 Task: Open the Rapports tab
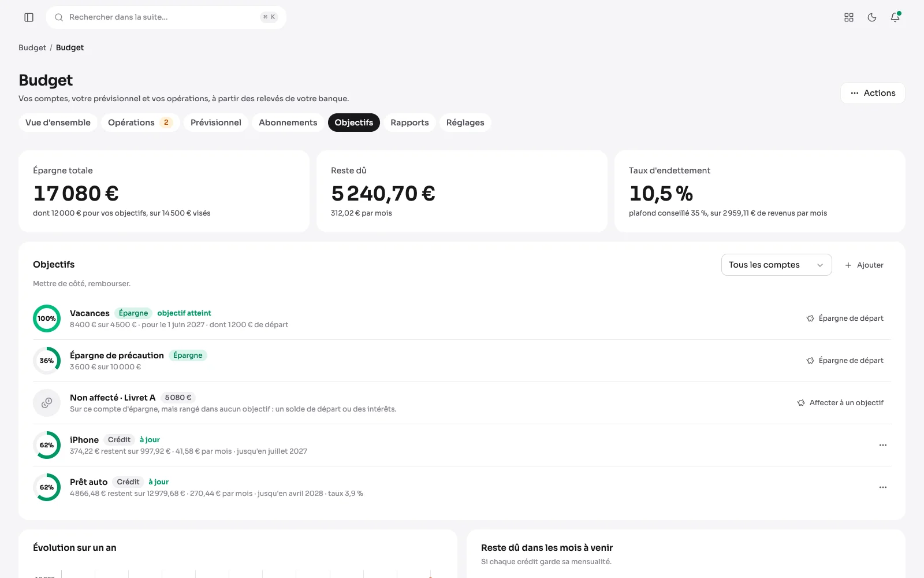click(x=409, y=123)
